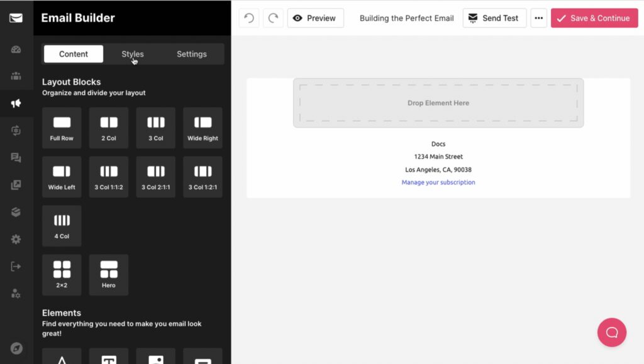Click Save & Continue button
The image size is (644, 364).
coord(594,18)
